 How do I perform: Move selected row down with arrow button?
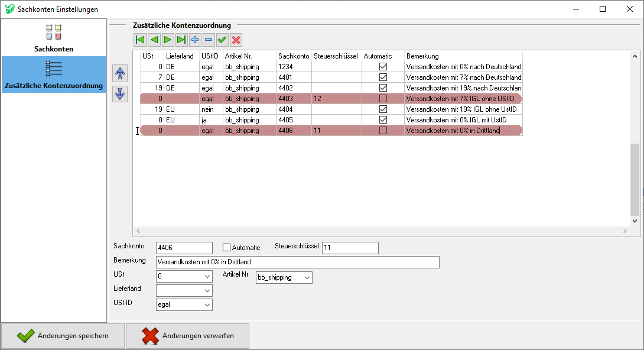tap(120, 94)
